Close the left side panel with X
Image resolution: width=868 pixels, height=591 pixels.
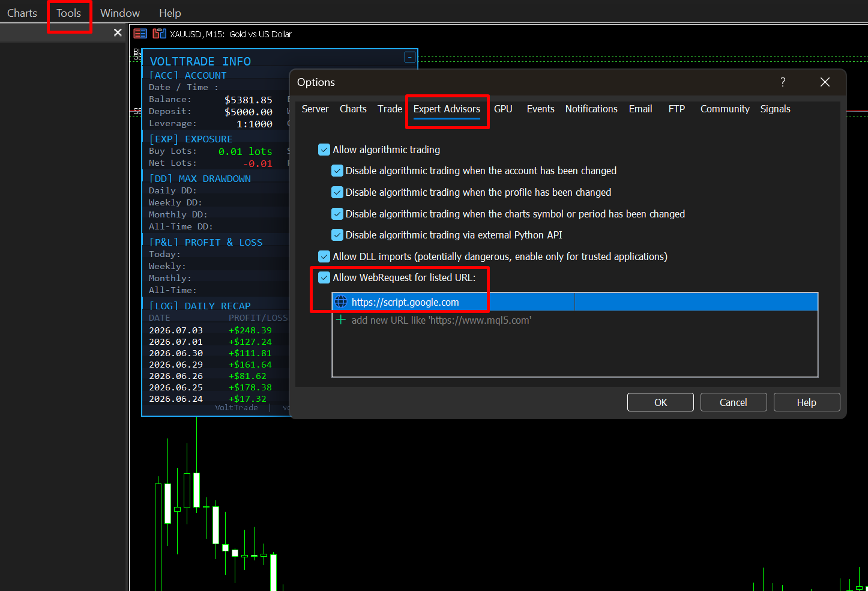click(x=118, y=32)
